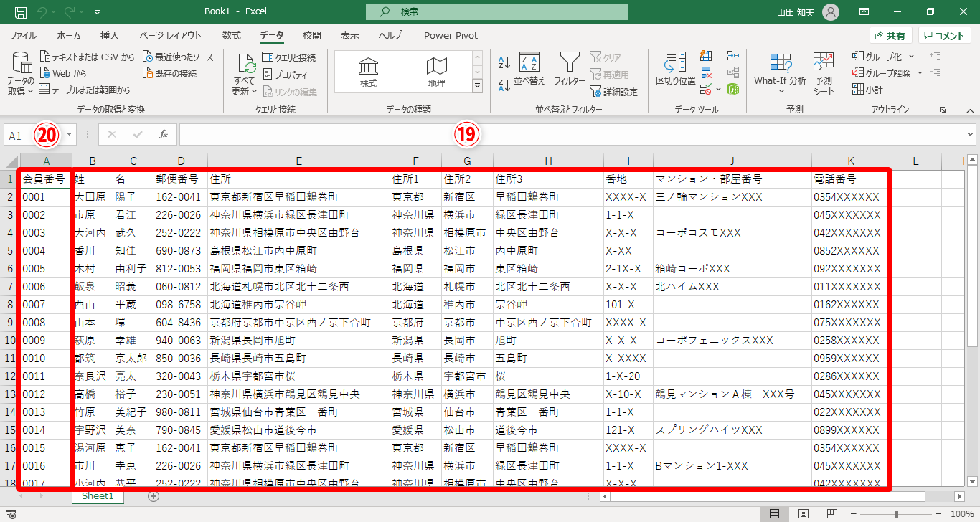Viewport: 980px width, 522px height.
Task: Show the クエリと接続 pane
Action: click(288, 57)
